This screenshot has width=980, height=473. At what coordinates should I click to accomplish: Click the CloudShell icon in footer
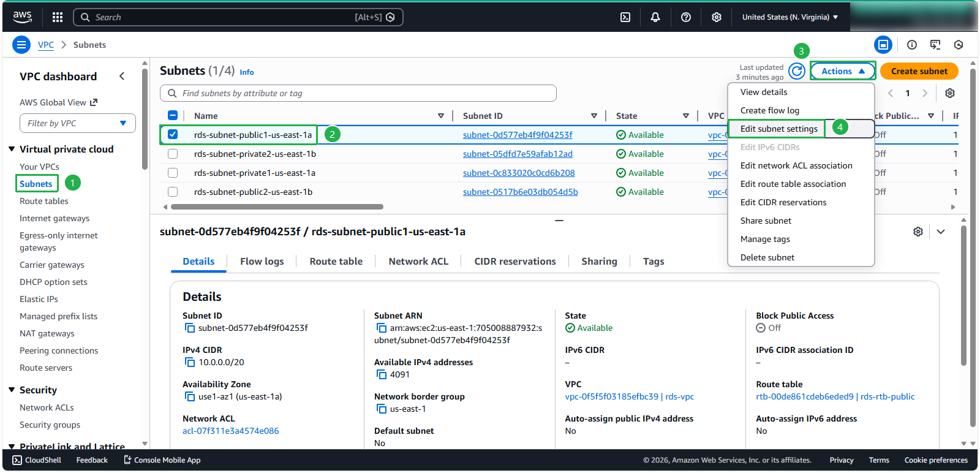17,460
